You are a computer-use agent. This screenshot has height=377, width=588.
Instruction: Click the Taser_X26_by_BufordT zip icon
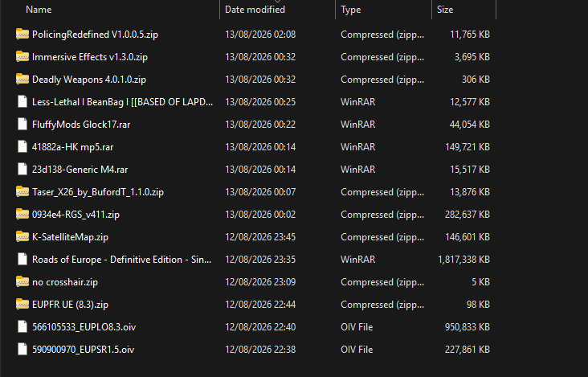pyautogui.click(x=22, y=191)
